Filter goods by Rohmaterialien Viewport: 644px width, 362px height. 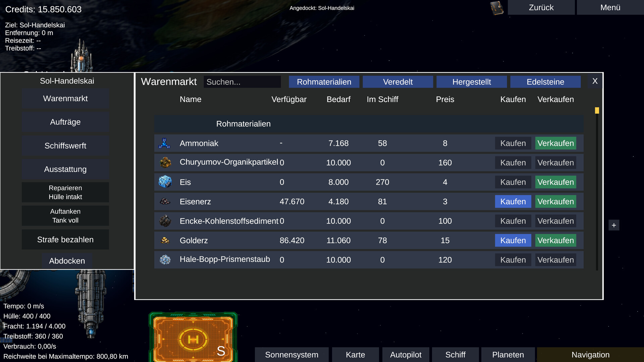point(324,82)
